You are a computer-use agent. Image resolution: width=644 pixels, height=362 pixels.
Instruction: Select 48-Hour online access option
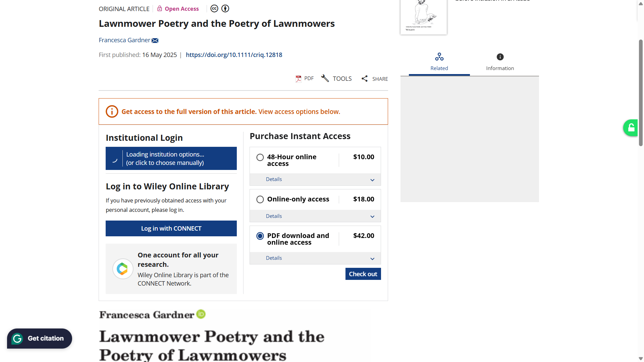click(x=260, y=157)
